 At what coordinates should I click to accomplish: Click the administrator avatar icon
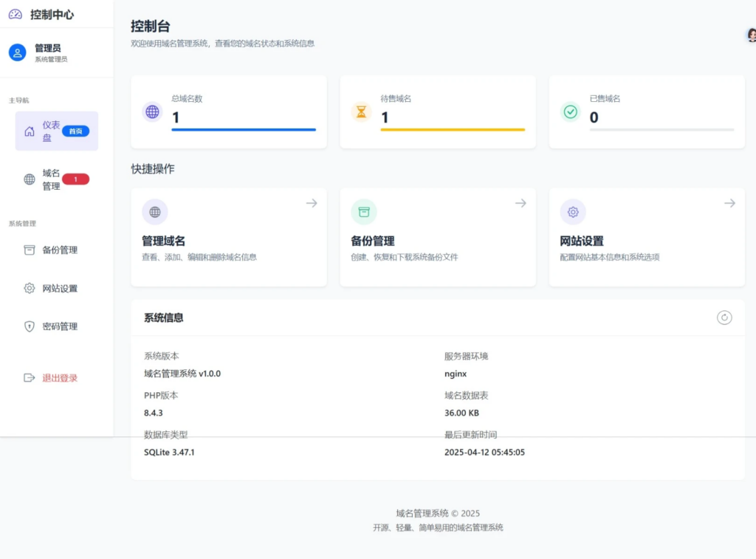(x=17, y=52)
